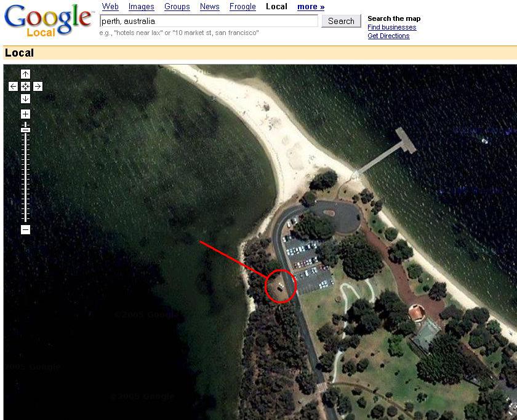Click the zoom slider handle
517x420 pixels.
pos(25,130)
